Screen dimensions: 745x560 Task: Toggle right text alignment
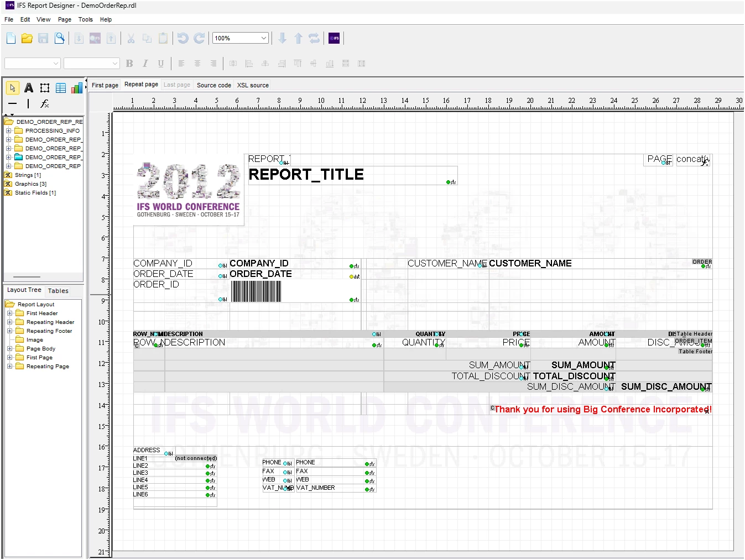(x=213, y=64)
